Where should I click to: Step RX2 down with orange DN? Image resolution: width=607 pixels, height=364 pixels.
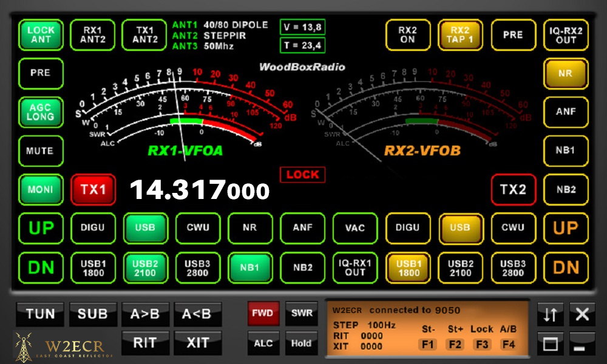566,268
